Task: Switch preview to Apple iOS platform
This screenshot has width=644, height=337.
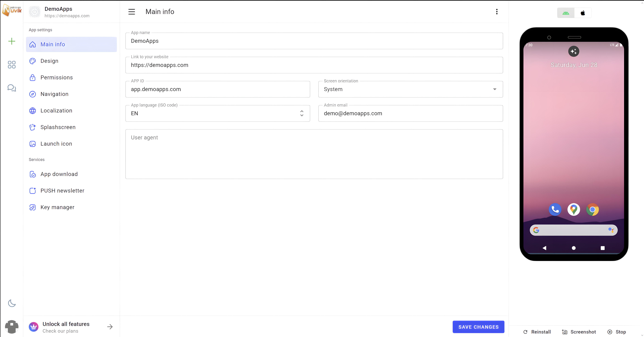Action: (583, 13)
